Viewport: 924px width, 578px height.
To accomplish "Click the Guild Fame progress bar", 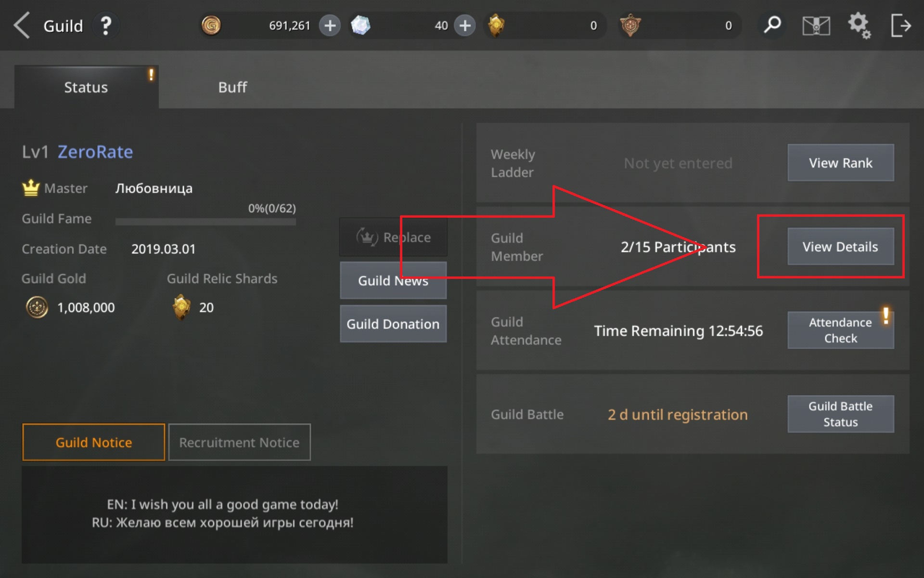I will coord(205,222).
